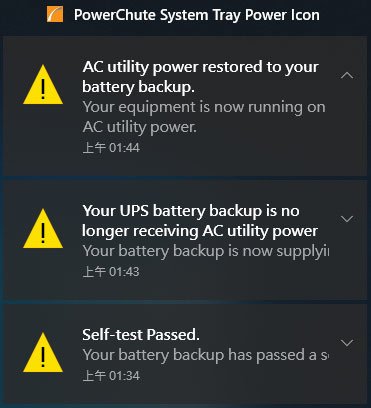Collapse the AC utility power restored notification

click(347, 76)
